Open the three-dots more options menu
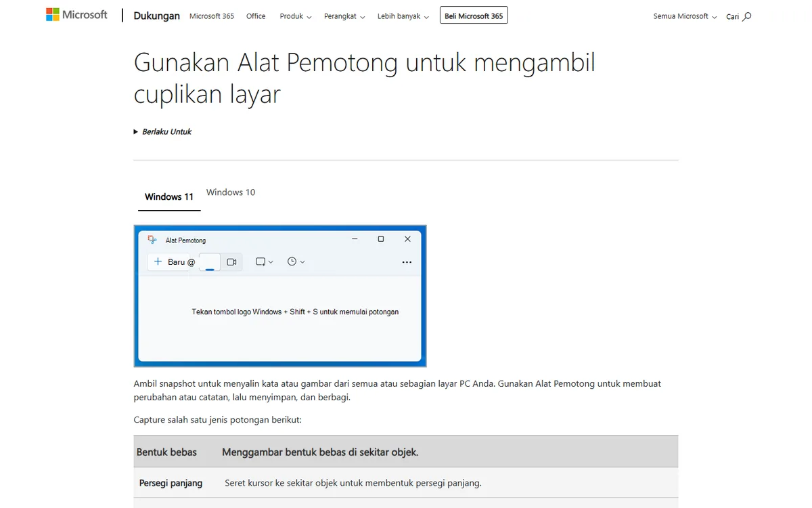This screenshot has width=812, height=508. pos(407,262)
